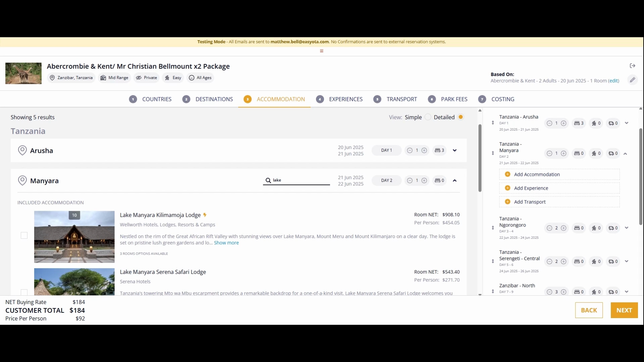Click reorder handle for Tanzania - Manyara sidebar
This screenshot has height=362, width=644.
point(493,153)
